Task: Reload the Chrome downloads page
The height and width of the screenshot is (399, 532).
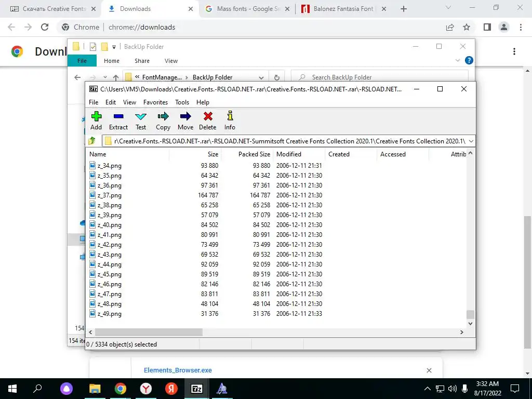Action: pos(45,27)
